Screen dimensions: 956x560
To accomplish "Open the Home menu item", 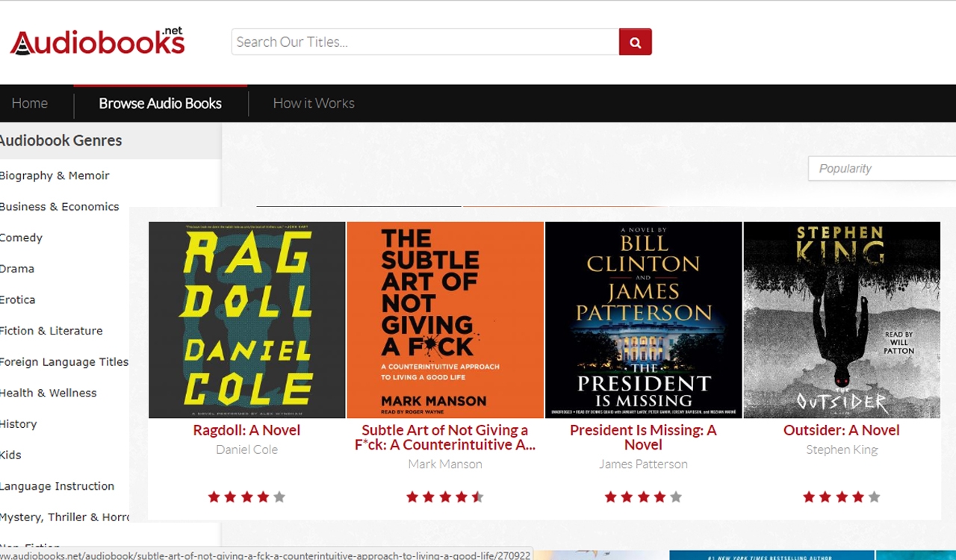I will pos(30,103).
